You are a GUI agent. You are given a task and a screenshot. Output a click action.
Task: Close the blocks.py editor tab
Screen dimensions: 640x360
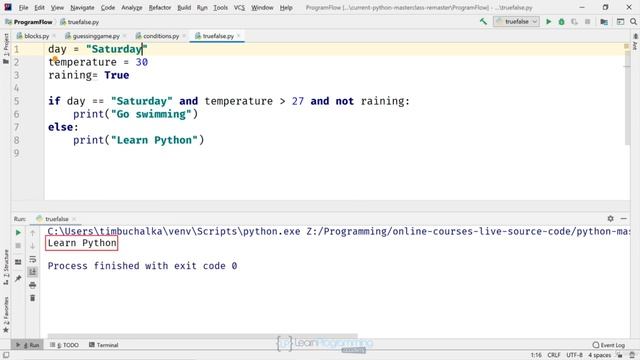pos(53,36)
